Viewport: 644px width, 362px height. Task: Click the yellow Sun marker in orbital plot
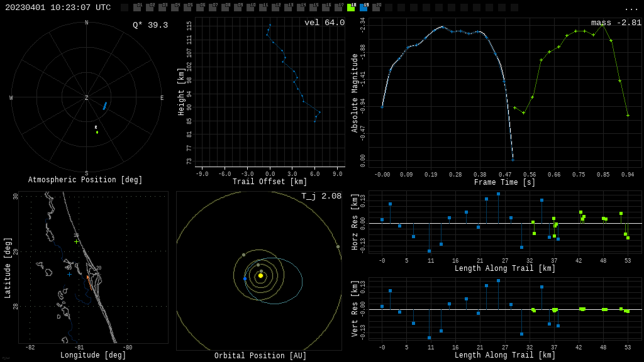click(x=260, y=275)
